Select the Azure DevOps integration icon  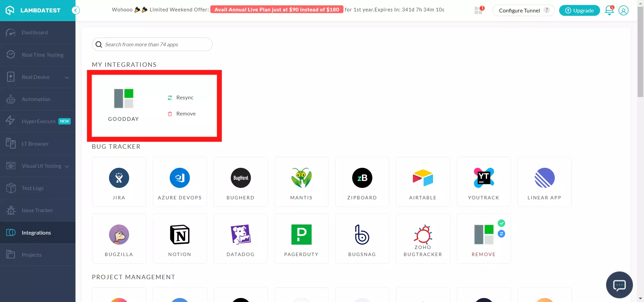tap(179, 178)
